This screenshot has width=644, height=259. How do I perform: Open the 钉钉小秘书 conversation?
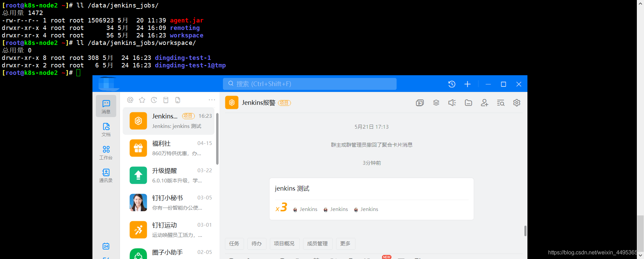(x=169, y=203)
